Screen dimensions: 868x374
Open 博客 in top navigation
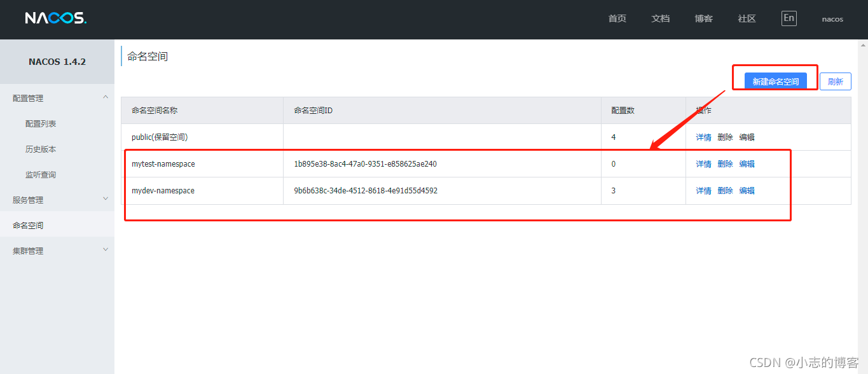coord(703,18)
